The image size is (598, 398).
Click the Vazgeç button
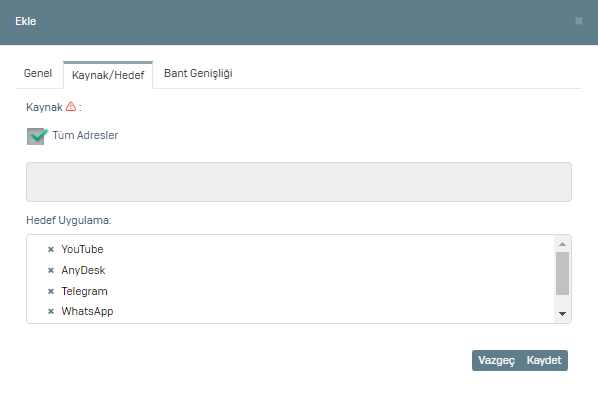click(x=497, y=360)
